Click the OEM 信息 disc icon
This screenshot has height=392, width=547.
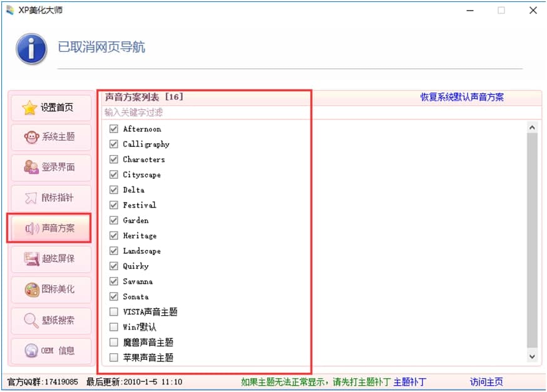point(31,351)
